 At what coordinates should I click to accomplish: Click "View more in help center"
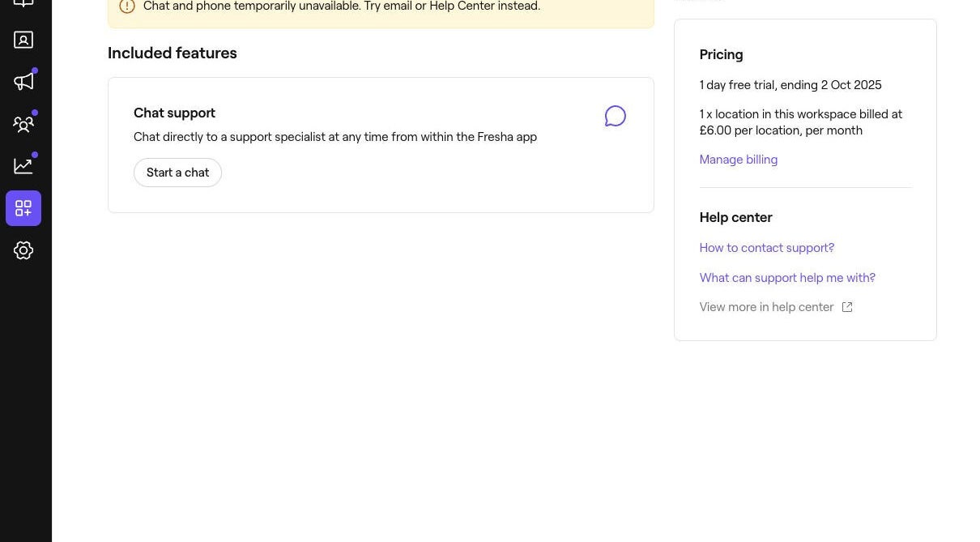766,306
